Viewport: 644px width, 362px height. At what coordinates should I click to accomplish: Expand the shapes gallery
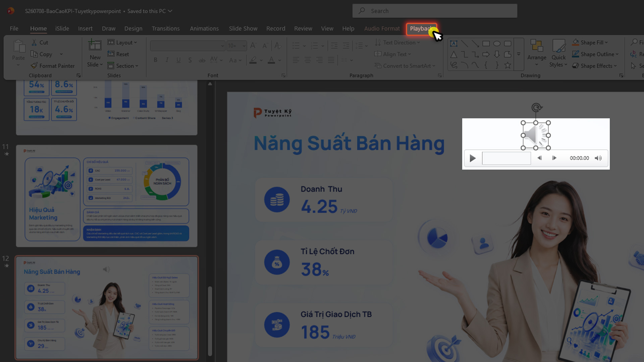(519, 54)
